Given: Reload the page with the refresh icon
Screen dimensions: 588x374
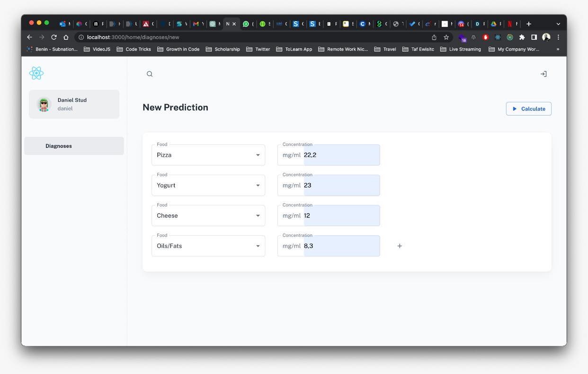Looking at the screenshot, I should 54,37.
